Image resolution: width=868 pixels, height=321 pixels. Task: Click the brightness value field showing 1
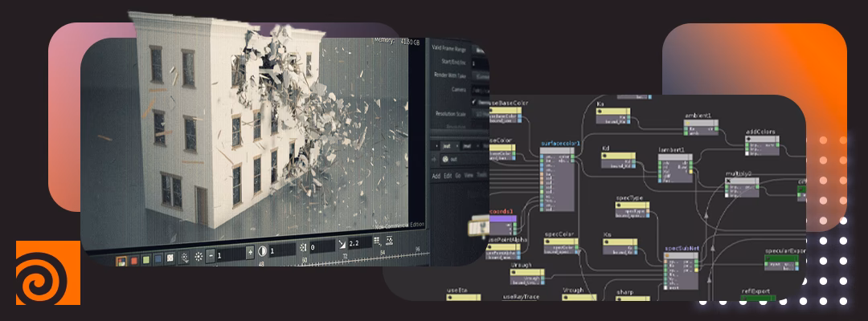[x=231, y=254]
